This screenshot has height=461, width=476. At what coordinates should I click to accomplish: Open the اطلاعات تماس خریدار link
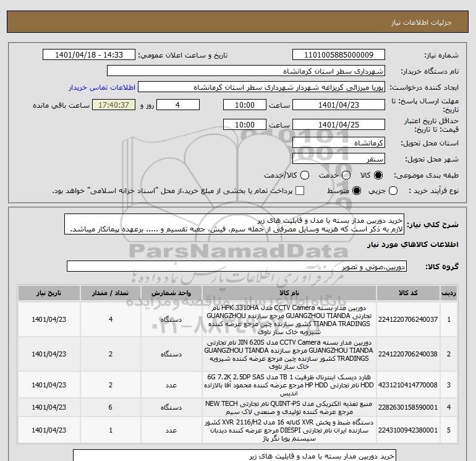(x=102, y=87)
